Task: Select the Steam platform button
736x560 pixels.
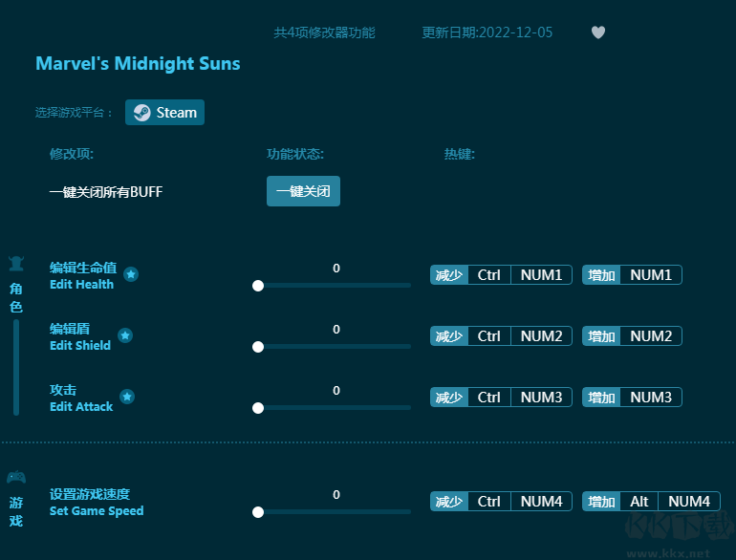Action: [x=164, y=113]
